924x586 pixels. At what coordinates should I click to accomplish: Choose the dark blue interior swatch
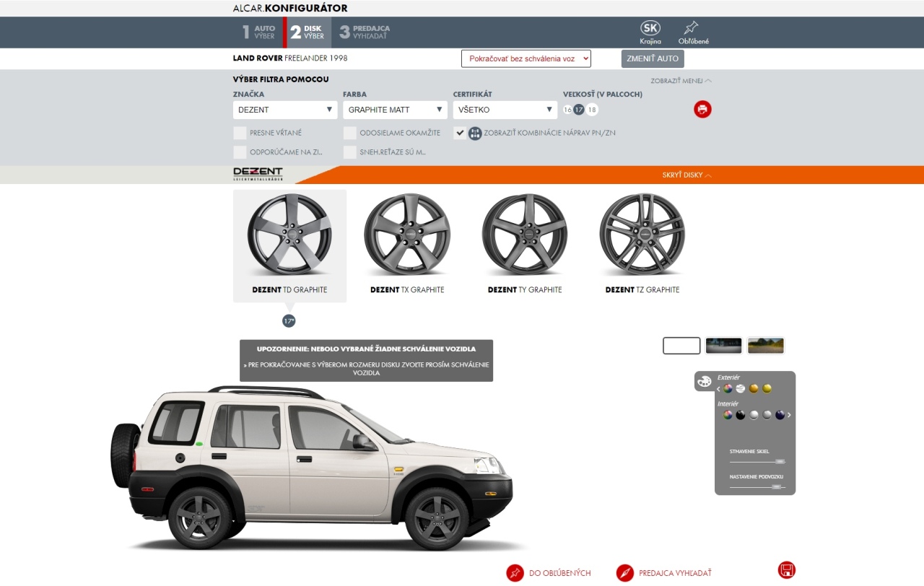pyautogui.click(x=780, y=415)
